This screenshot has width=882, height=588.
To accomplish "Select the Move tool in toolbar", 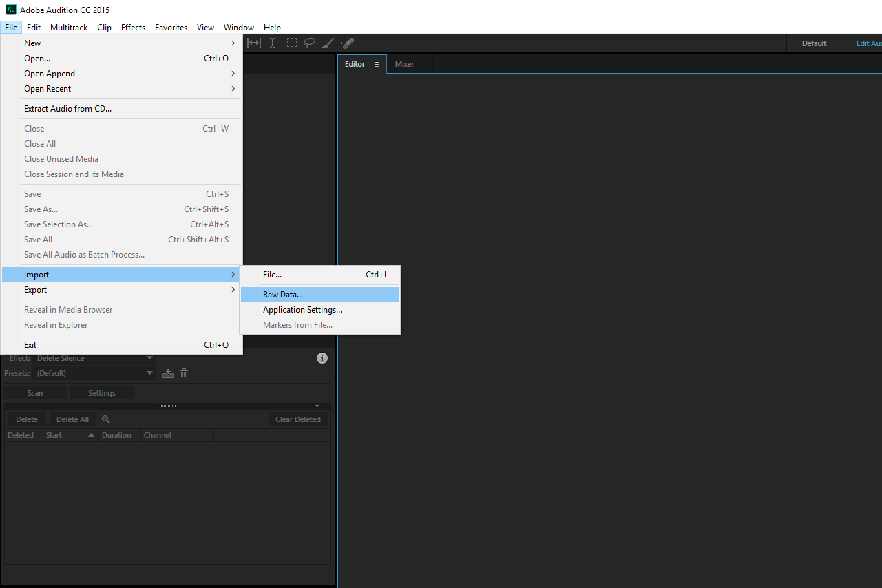I will pos(254,43).
